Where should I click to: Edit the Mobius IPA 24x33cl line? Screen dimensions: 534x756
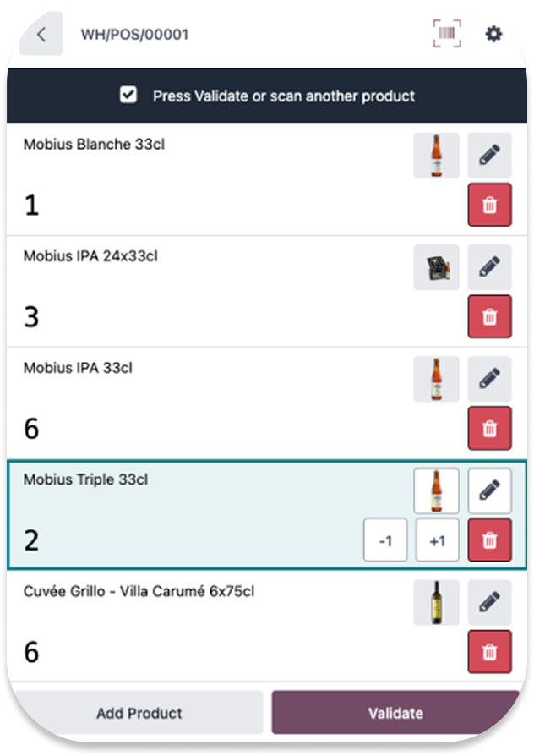point(489,267)
